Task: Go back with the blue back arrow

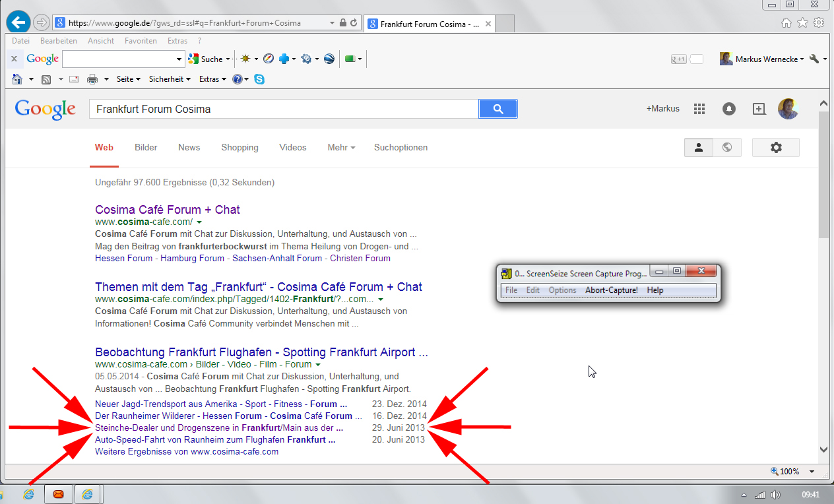Action: tap(18, 22)
